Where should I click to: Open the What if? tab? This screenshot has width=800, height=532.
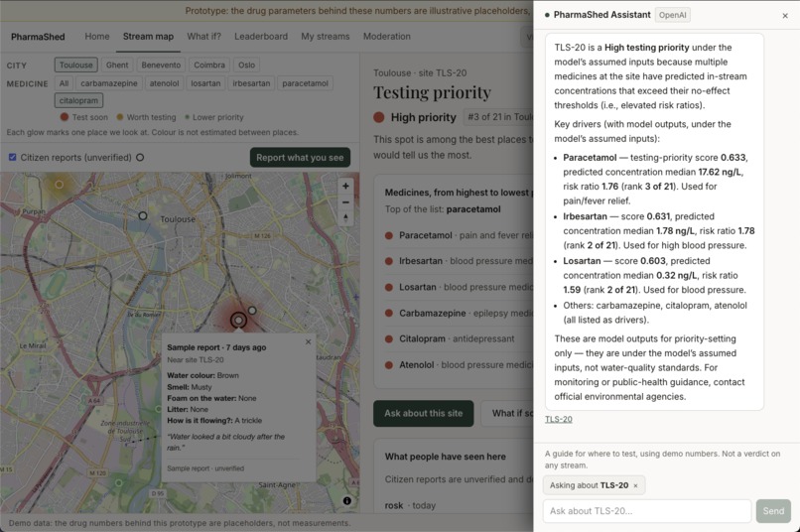coord(203,36)
